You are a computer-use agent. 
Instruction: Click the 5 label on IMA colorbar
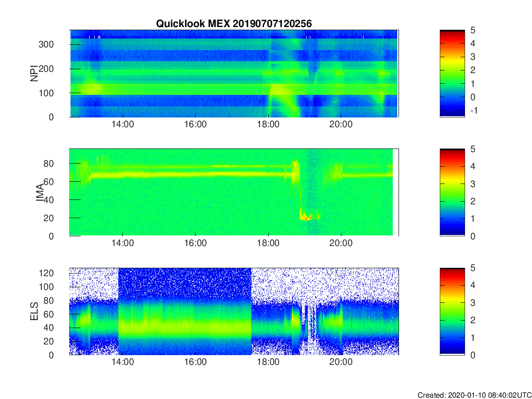click(x=473, y=149)
